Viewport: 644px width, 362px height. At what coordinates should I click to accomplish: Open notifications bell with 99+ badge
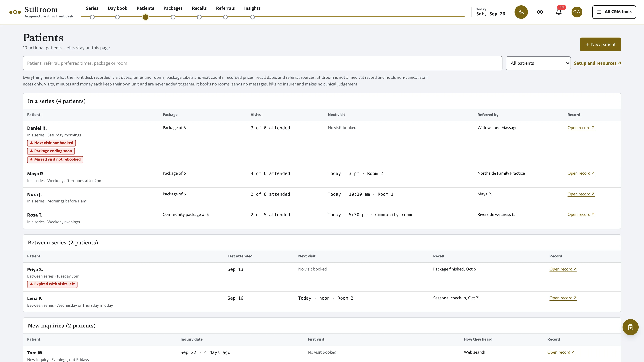(559, 12)
